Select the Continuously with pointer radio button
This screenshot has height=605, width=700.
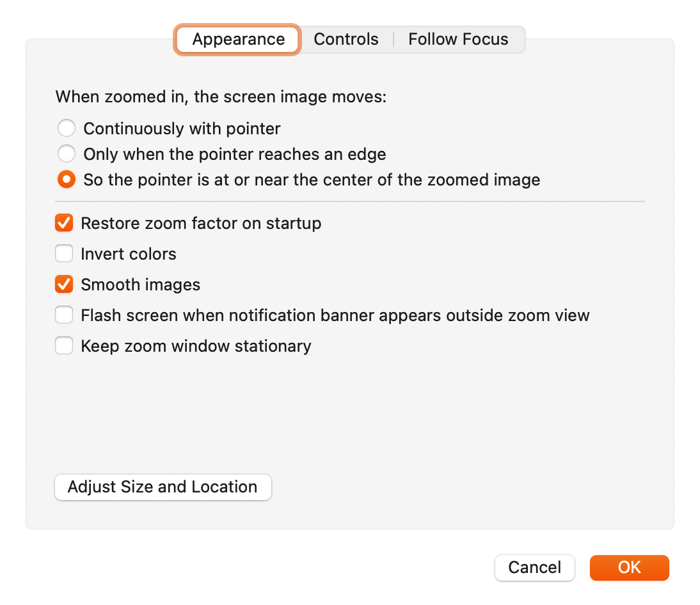pos(67,128)
